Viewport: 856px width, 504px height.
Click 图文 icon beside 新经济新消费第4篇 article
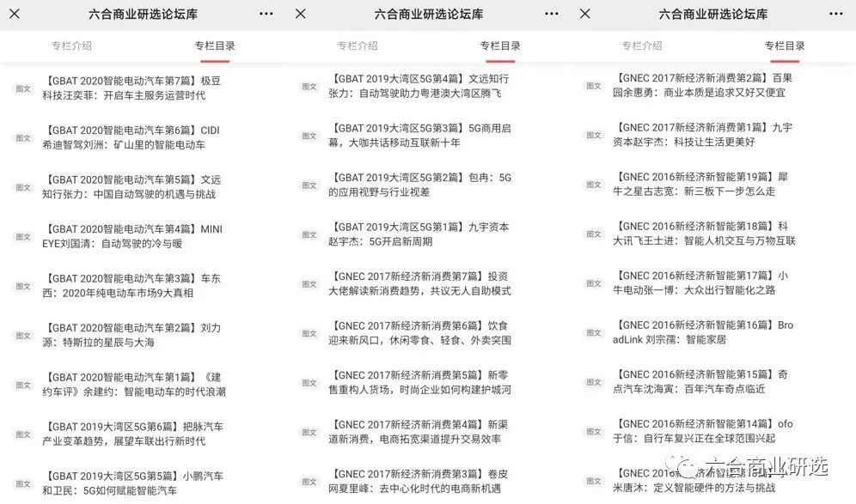(x=309, y=433)
